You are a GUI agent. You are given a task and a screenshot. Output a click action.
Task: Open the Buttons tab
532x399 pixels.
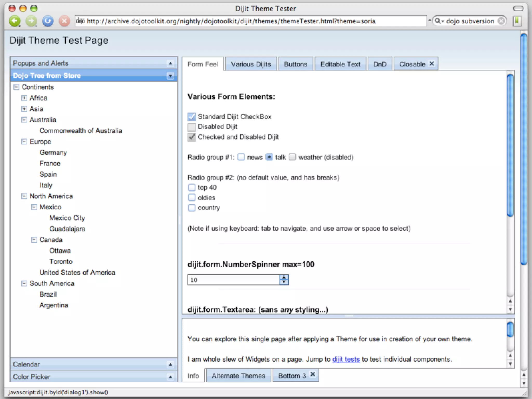click(296, 64)
